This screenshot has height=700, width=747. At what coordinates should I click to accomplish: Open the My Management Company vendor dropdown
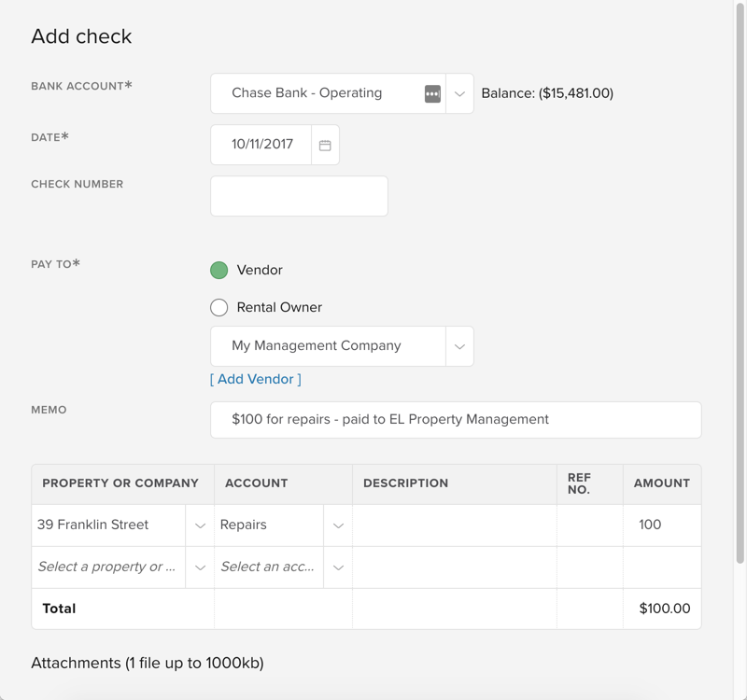(x=458, y=345)
